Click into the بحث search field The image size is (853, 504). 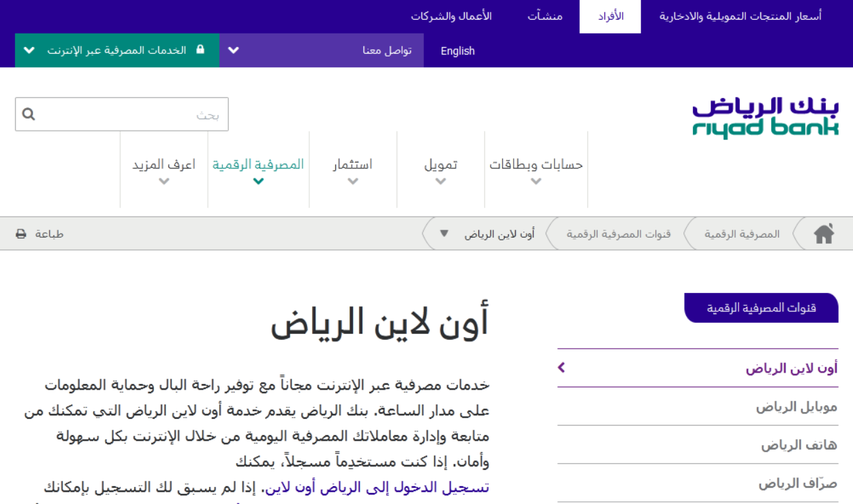(122, 114)
